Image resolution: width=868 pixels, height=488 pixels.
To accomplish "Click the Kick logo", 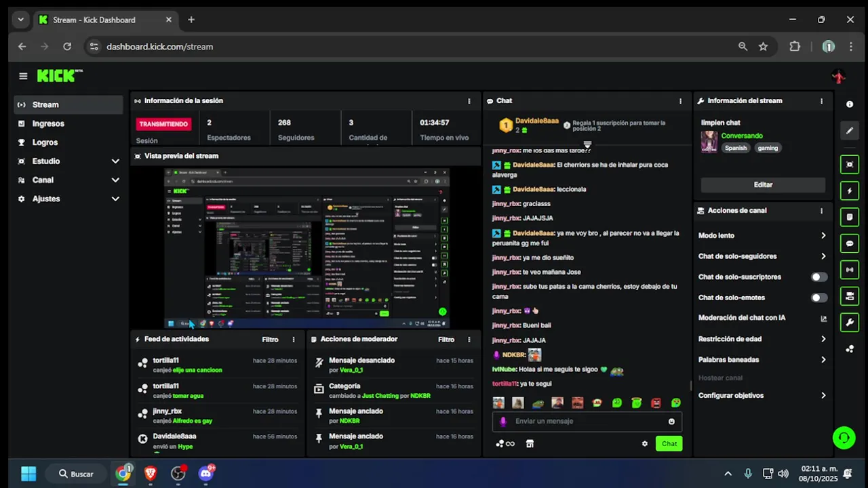I will coord(60,76).
